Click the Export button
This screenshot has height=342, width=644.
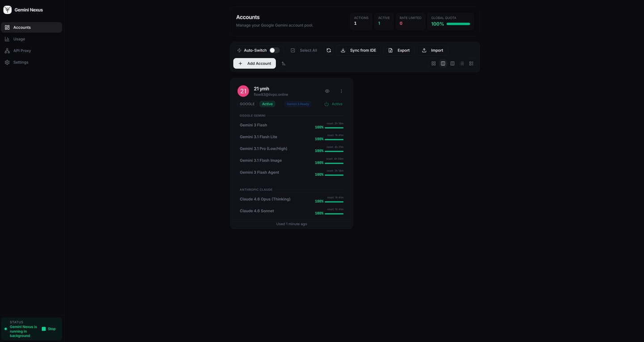click(399, 51)
